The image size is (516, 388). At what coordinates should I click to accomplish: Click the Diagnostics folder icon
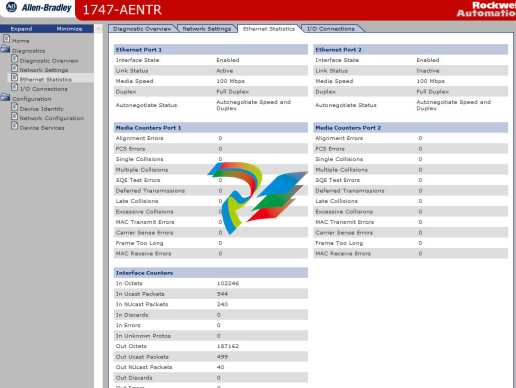coord(5,49)
